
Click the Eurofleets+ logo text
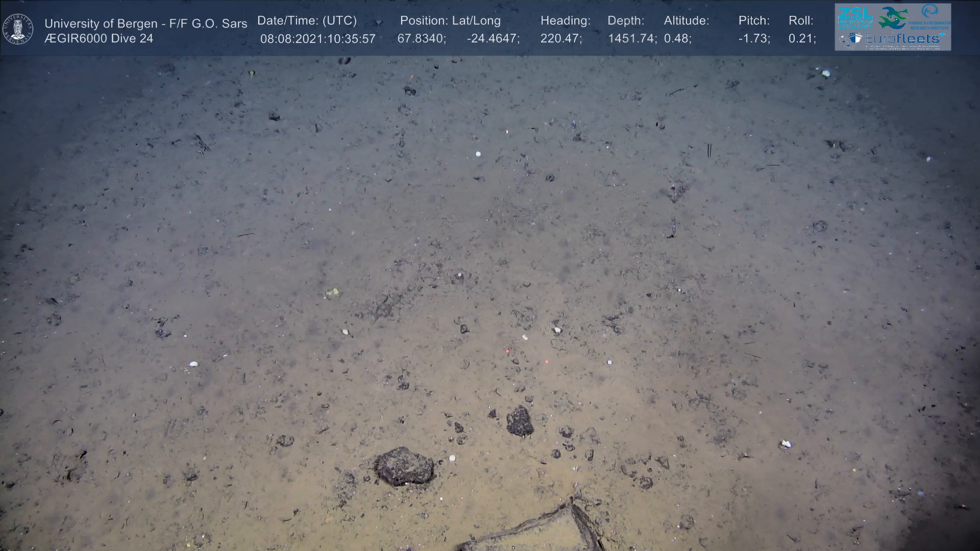(903, 39)
